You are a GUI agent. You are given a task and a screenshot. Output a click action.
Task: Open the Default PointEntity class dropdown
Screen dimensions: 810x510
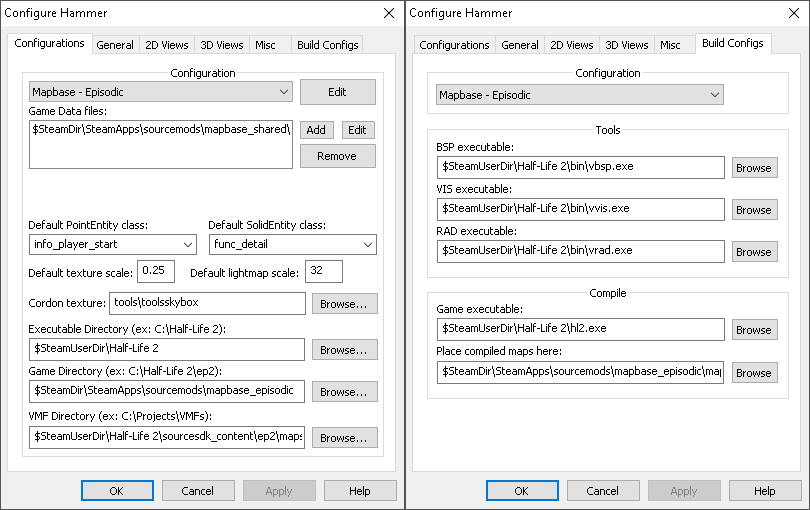[x=113, y=244]
